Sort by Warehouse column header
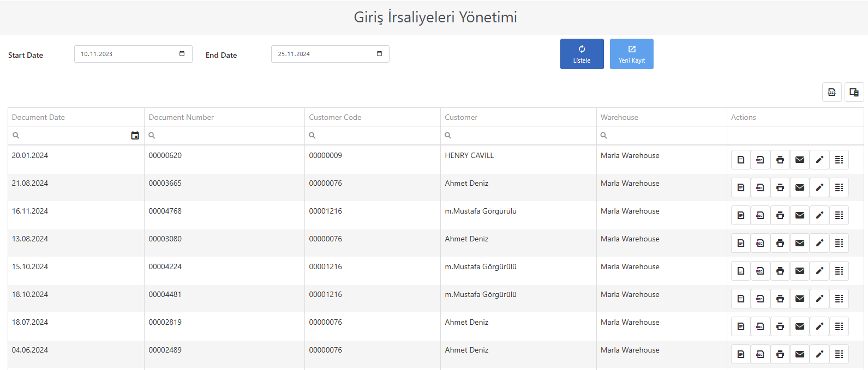868x370 pixels. [619, 117]
